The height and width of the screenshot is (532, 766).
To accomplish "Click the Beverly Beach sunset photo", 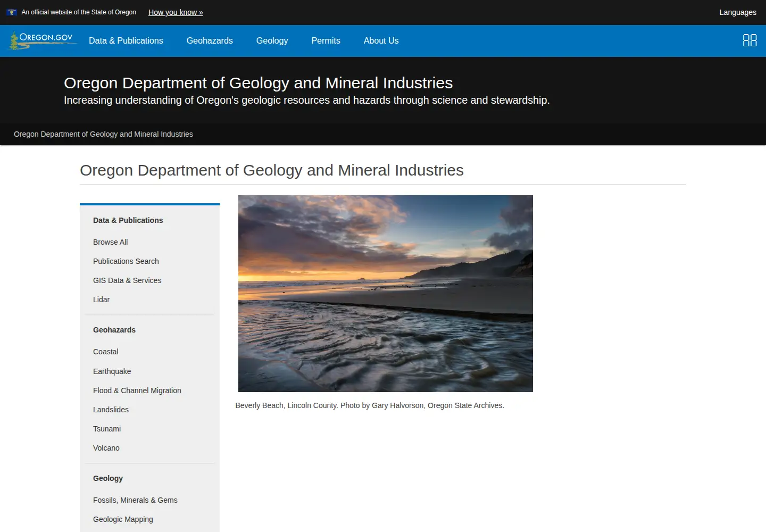I will [x=386, y=294].
